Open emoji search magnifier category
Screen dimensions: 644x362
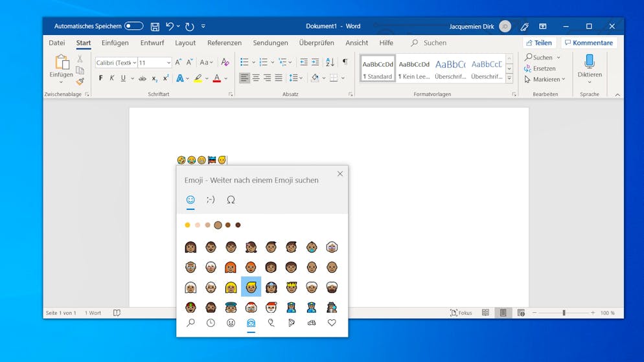(x=190, y=323)
